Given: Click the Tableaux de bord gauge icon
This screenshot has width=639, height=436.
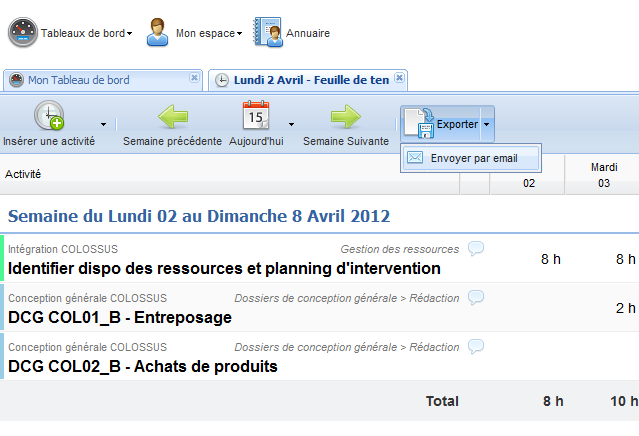Looking at the screenshot, I should 23,32.
